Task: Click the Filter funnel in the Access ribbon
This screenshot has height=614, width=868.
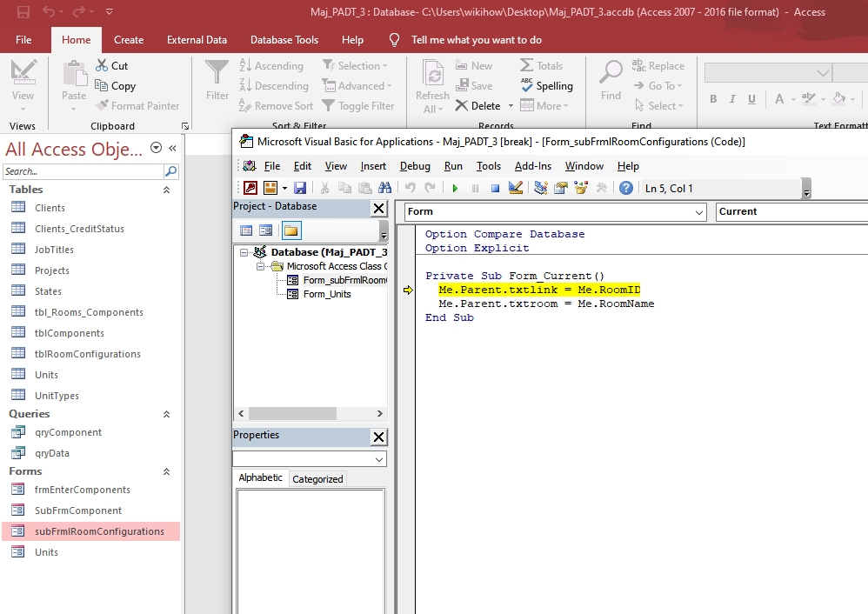Action: pyautogui.click(x=217, y=80)
